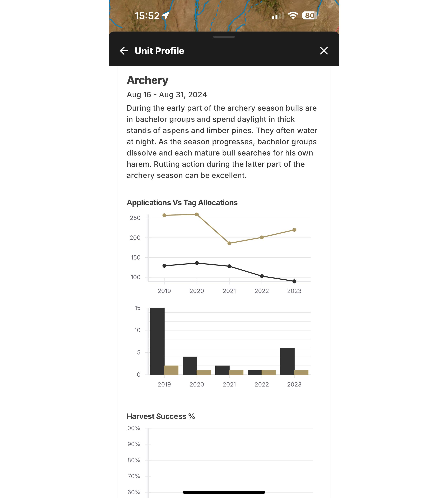Select the Archery season heading

(x=147, y=80)
